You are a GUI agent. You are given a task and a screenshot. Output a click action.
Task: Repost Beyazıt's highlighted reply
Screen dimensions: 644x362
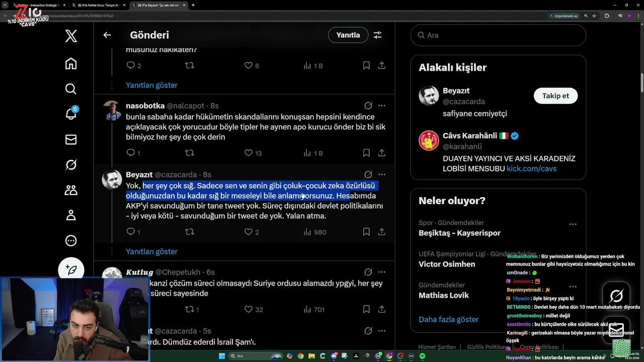click(x=190, y=232)
